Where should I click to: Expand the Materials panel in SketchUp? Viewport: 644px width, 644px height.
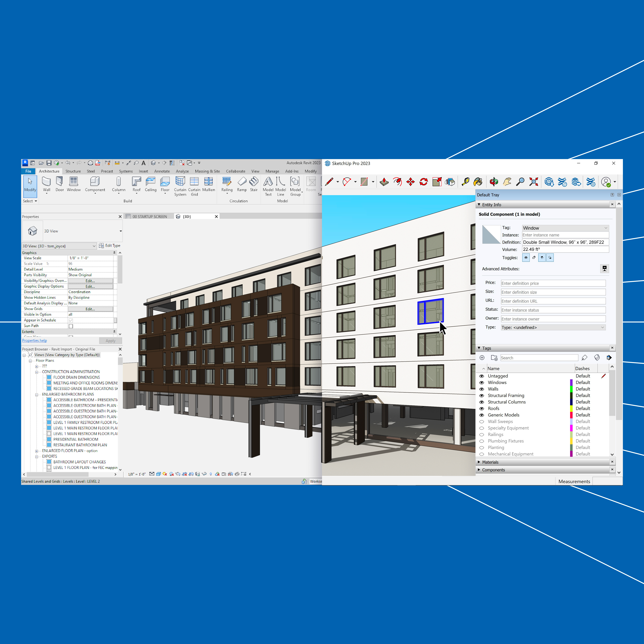[479, 462]
